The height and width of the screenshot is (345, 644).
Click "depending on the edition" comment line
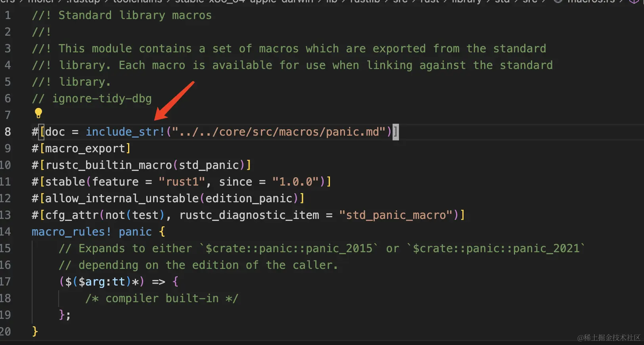click(x=198, y=265)
